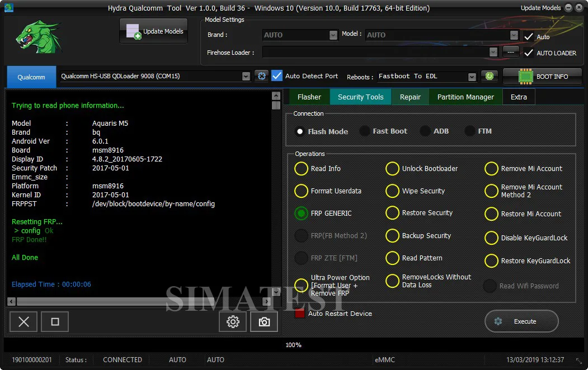588x370 pixels.
Task: Select Restore Mi Account operation
Action: (x=491, y=214)
